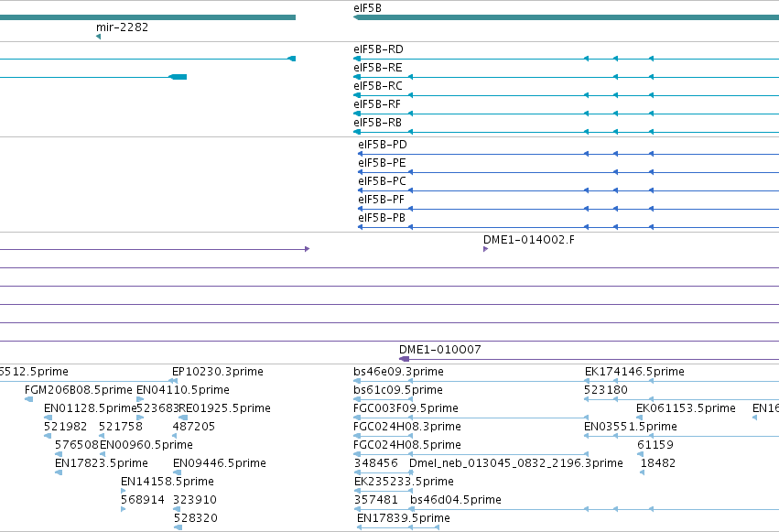This screenshot has width=779, height=532.
Task: Select EST EN04110.5prime
Action: [183, 390]
